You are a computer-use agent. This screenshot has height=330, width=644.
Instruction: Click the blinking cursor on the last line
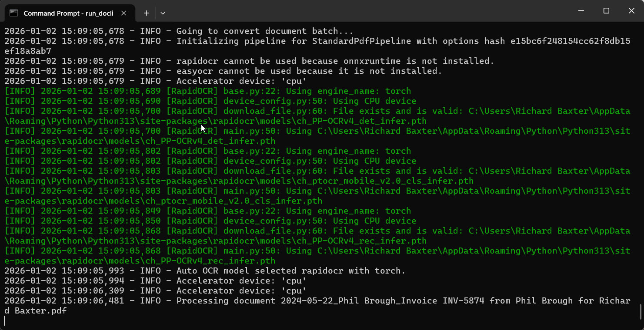(5, 321)
